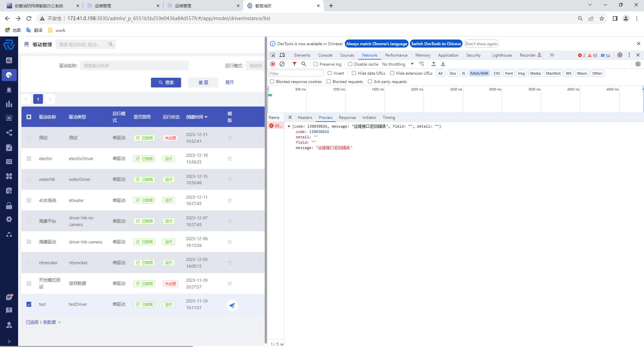The image size is (644, 347).
Task: Click Always match Chrome's language
Action: [377, 44]
